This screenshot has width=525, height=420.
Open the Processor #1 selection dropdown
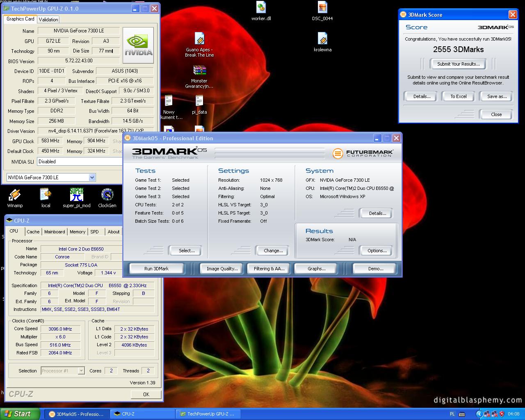click(63, 371)
